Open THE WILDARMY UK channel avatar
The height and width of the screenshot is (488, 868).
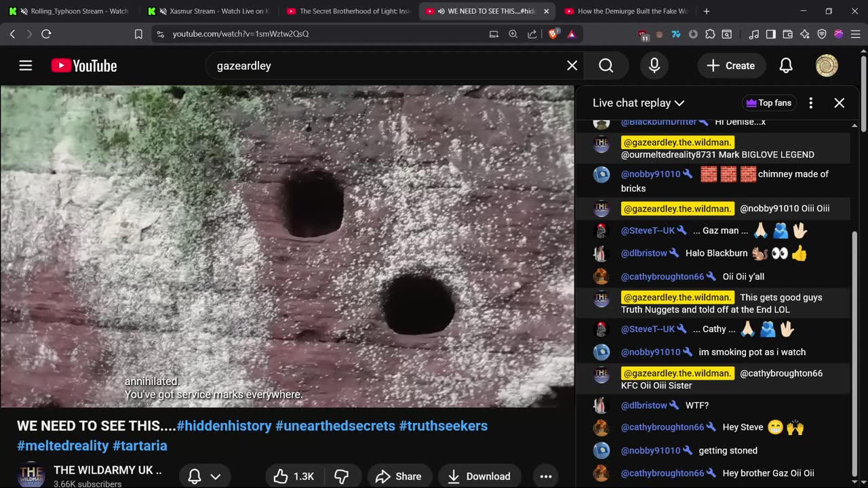31,474
